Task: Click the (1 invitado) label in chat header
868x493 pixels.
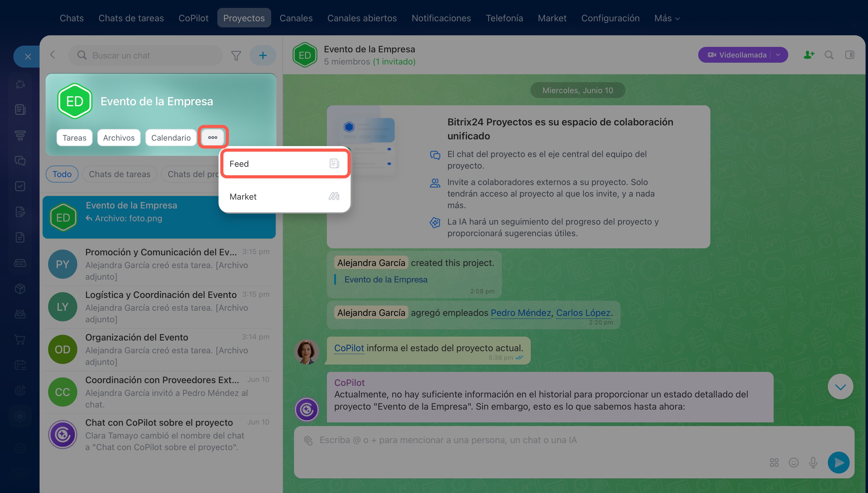Action: click(394, 61)
